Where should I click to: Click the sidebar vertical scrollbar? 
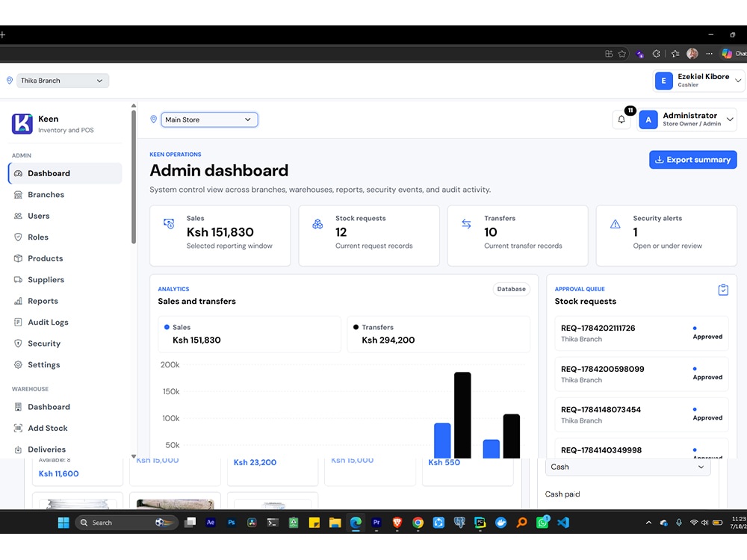pos(134,177)
